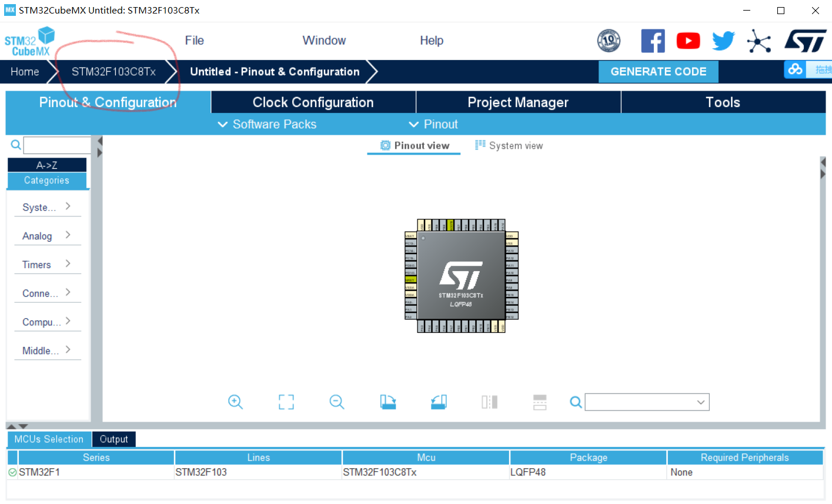Switch to the A->Z sorting view

(47, 165)
